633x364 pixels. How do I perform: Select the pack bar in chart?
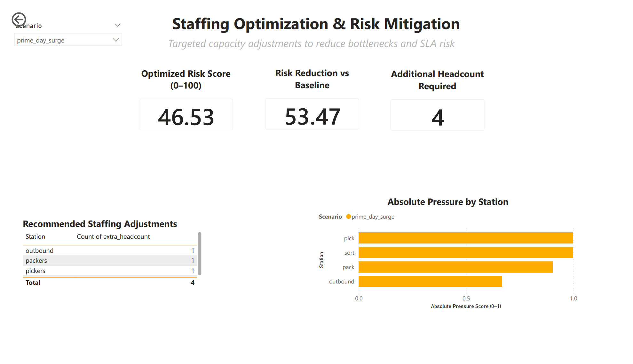pos(455,267)
